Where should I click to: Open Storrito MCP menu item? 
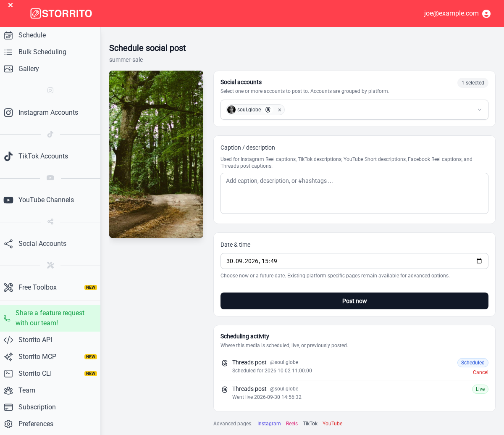pos(50,357)
